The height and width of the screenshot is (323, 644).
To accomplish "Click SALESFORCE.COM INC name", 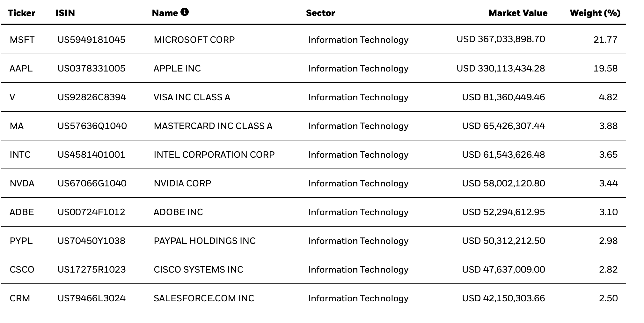I will click(x=204, y=298).
